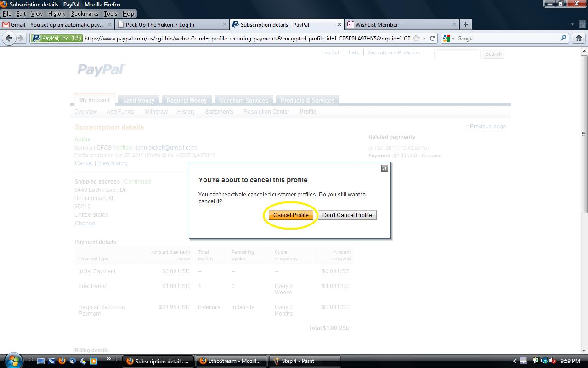
Task: Close the WishList Member tab
Action: pos(454,24)
